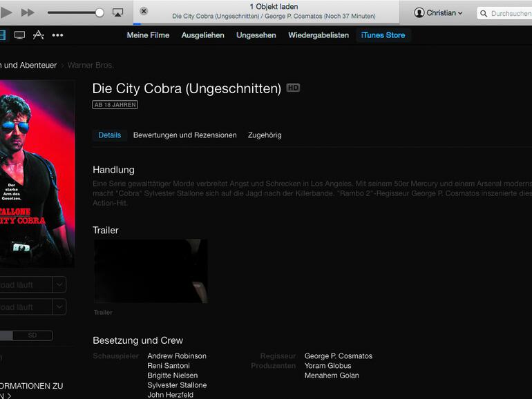Go to the 'und Abenteuer' breadcrumb
This screenshot has width=532, height=399.
[x=28, y=65]
